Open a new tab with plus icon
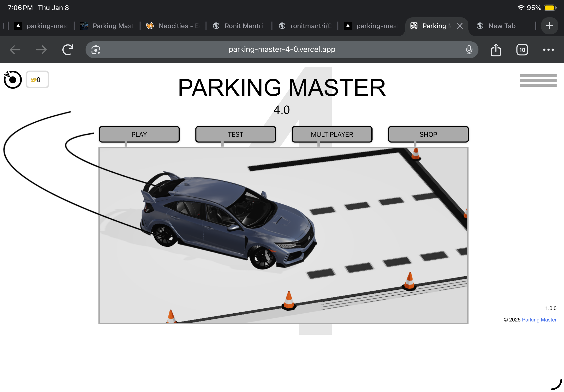The image size is (564, 392). coord(549,26)
